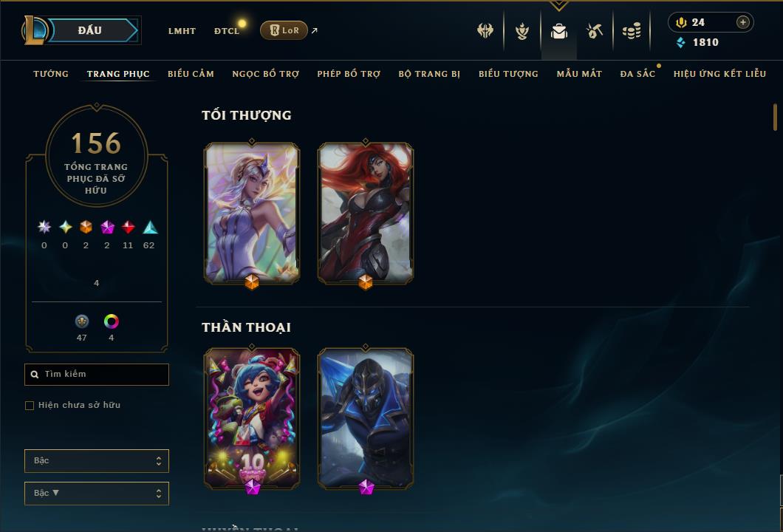
Task: Open the ĐTCL game mode link
Action: (x=227, y=31)
